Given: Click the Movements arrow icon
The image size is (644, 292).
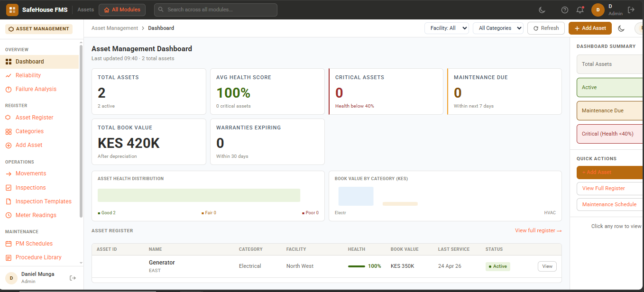Looking at the screenshot, I should [x=9, y=173].
